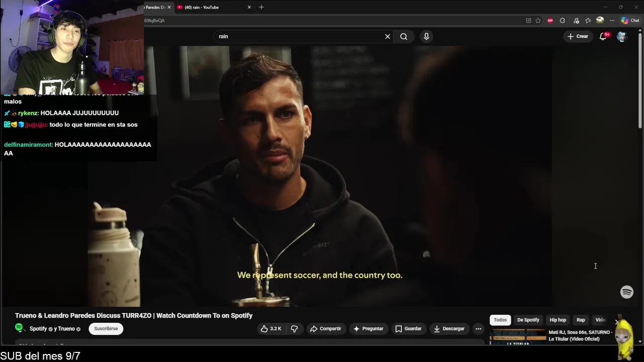Screen dimensions: 644x362
Task: Add this page to favorites with the star
Action: point(538,21)
